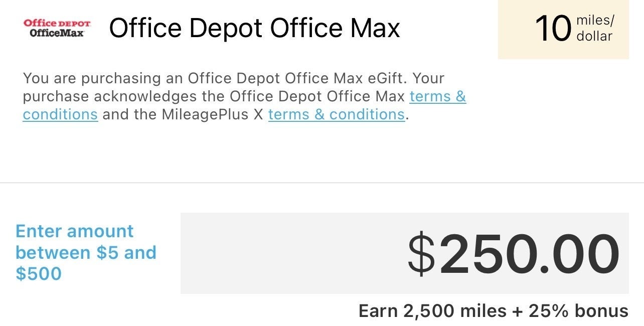Open Office Depot Office Max terms & conditions
644x326 pixels.
click(x=437, y=96)
